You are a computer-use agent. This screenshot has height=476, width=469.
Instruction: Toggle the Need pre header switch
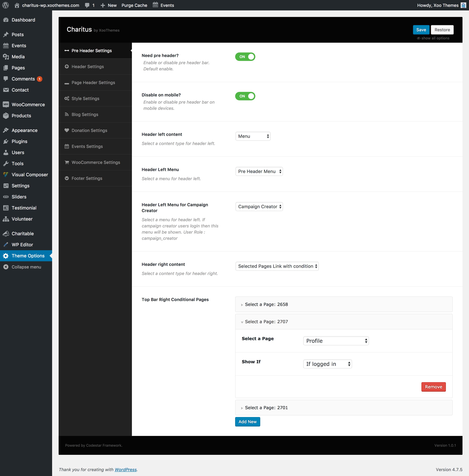245,57
